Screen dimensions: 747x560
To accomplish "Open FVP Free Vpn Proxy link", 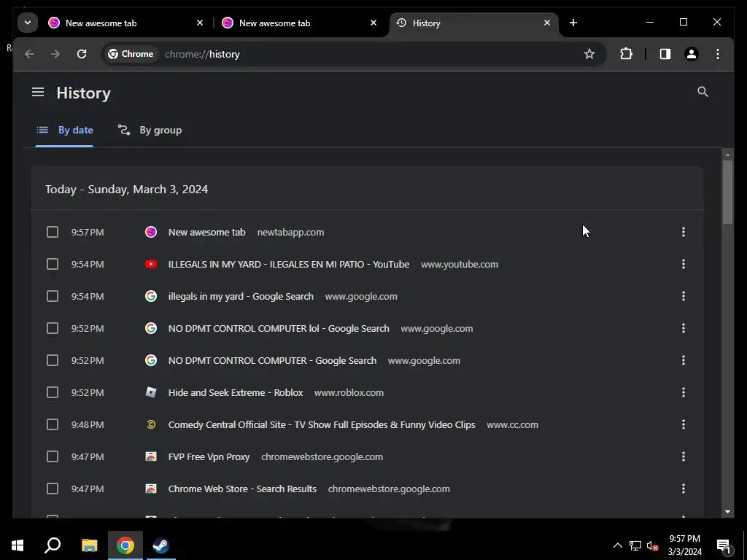I will pyautogui.click(x=209, y=456).
